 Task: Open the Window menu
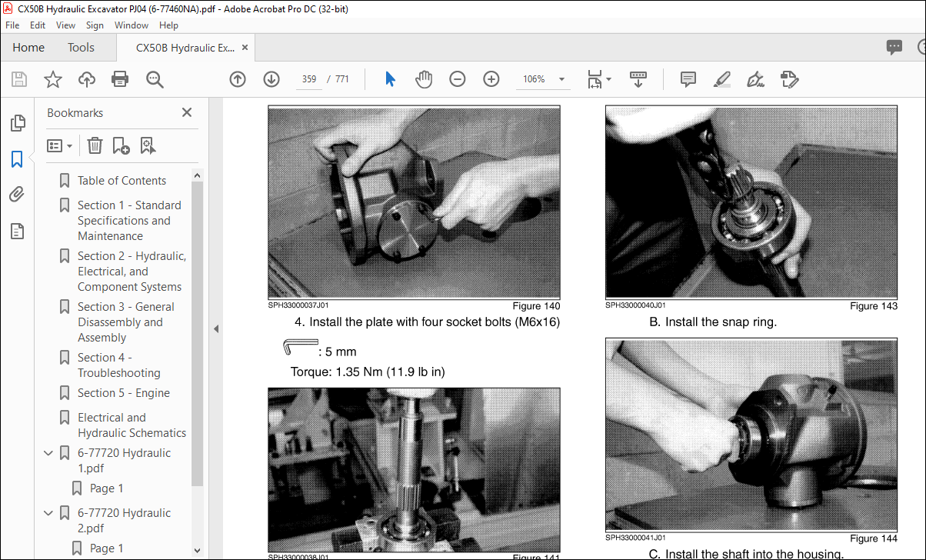(132, 25)
